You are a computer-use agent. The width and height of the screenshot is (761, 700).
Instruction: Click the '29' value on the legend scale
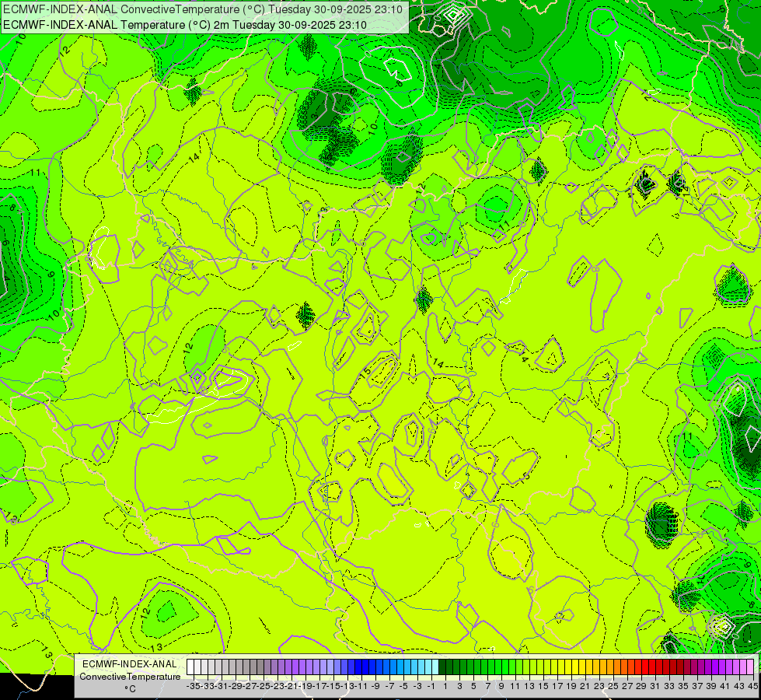click(641, 686)
